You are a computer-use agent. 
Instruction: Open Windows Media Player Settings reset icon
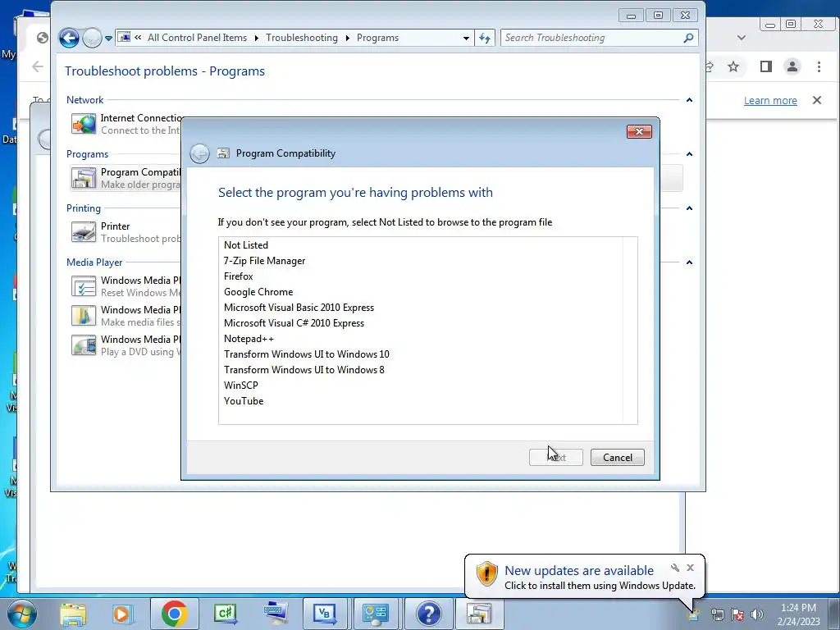[84, 286]
